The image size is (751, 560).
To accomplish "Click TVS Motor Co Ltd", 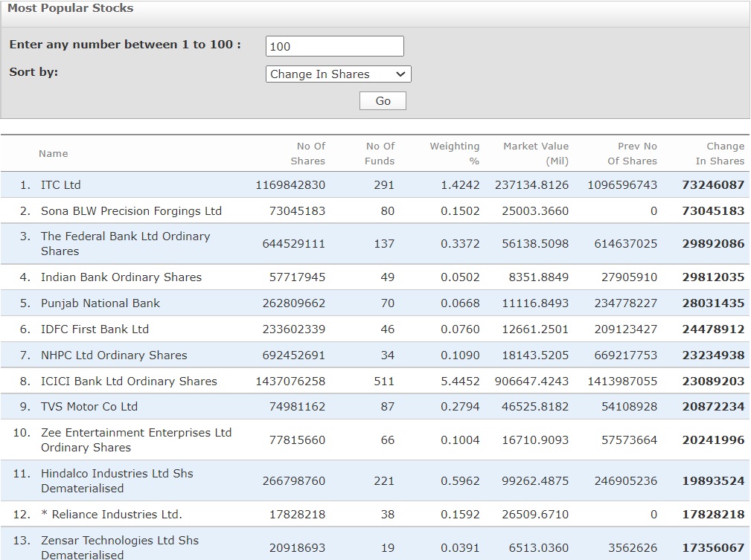I will click(89, 406).
